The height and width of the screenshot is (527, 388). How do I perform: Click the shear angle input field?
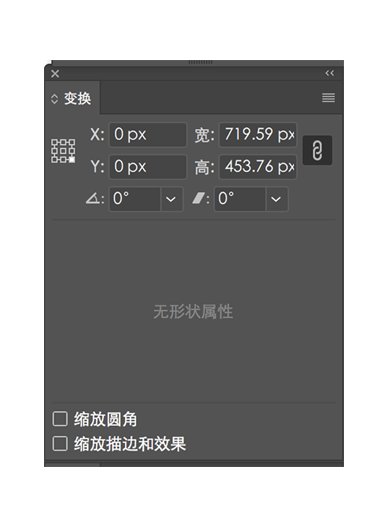[x=240, y=199]
